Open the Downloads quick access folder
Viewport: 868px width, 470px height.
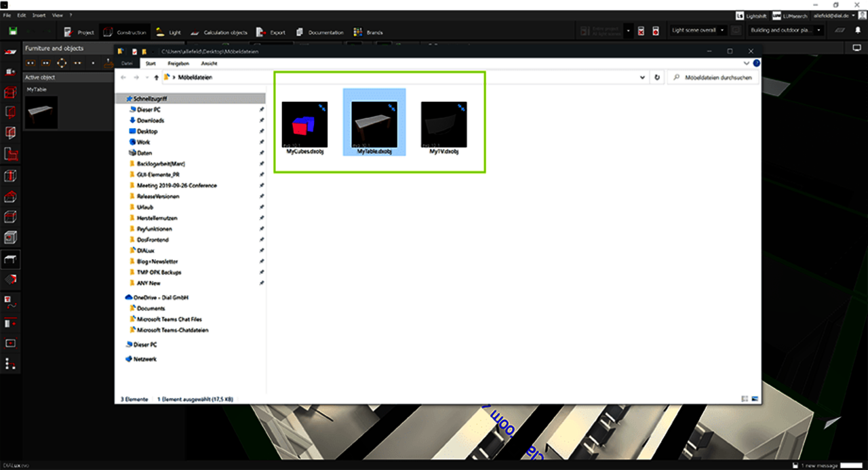pyautogui.click(x=150, y=121)
